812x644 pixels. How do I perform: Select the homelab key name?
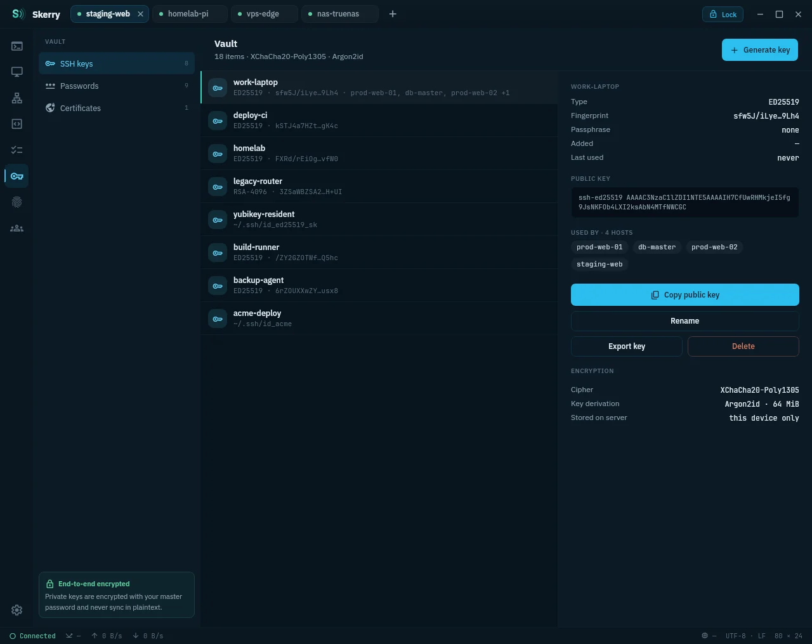point(249,148)
